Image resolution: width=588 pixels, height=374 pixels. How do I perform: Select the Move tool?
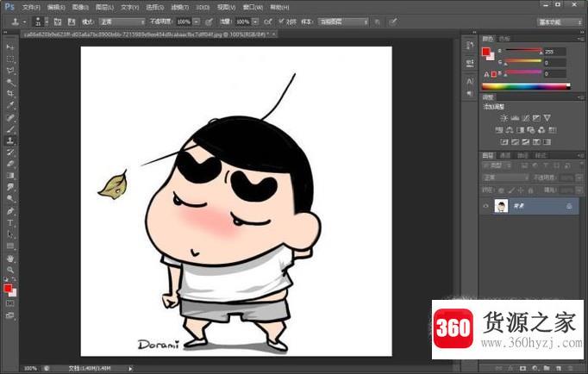(10, 47)
